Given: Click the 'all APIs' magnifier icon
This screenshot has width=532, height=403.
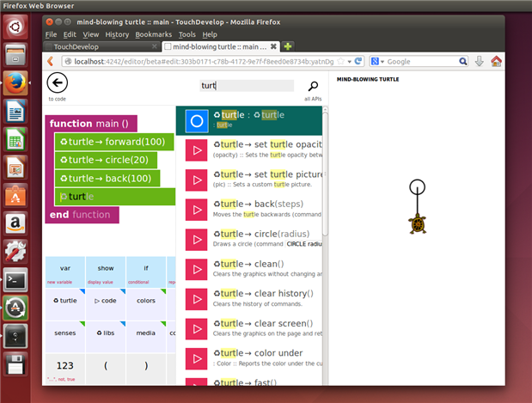Looking at the screenshot, I should 313,86.
